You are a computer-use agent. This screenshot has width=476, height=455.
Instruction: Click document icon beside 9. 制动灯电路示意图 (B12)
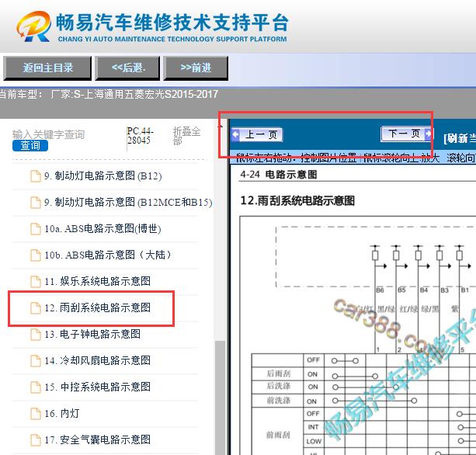coord(36,176)
